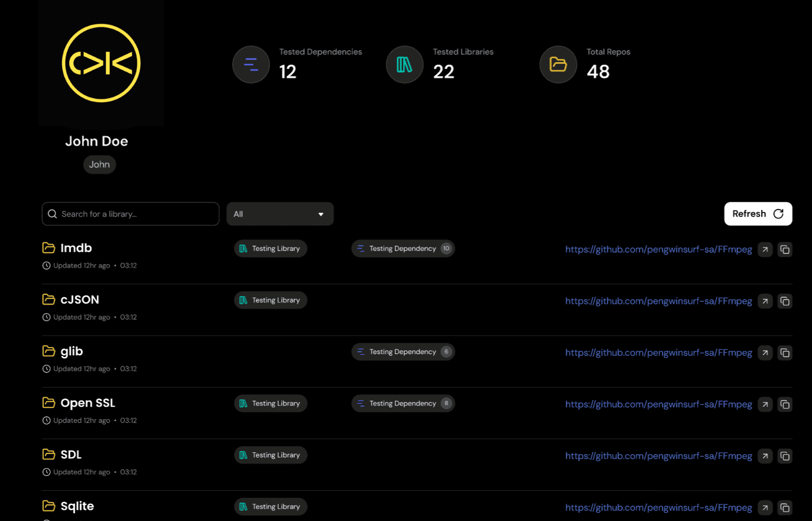812x521 pixels.
Task: Click the magnifier icon in the search bar
Action: click(x=52, y=214)
